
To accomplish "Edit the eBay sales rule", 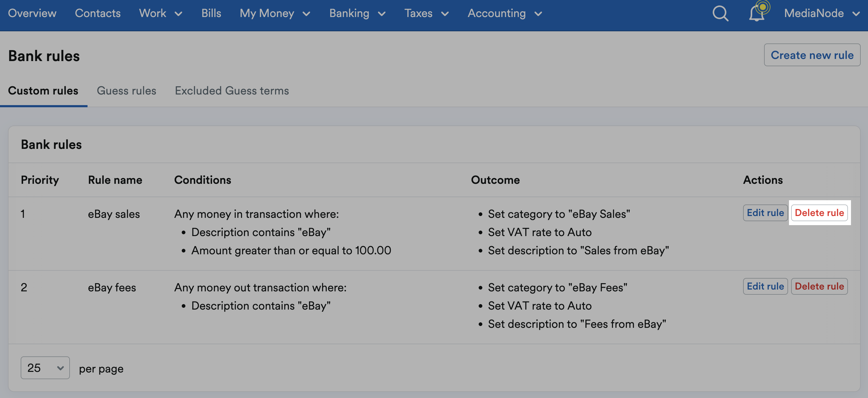I will click(x=765, y=213).
